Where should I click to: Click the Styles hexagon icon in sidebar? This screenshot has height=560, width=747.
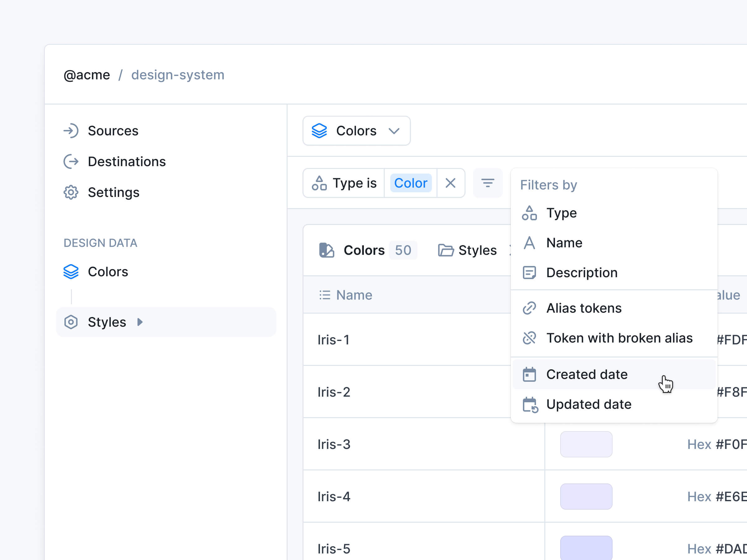[71, 322]
